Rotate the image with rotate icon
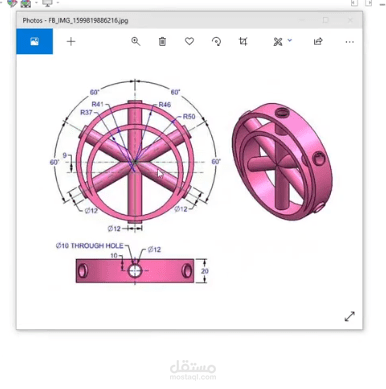This screenshot has width=386, height=389. pyautogui.click(x=216, y=41)
